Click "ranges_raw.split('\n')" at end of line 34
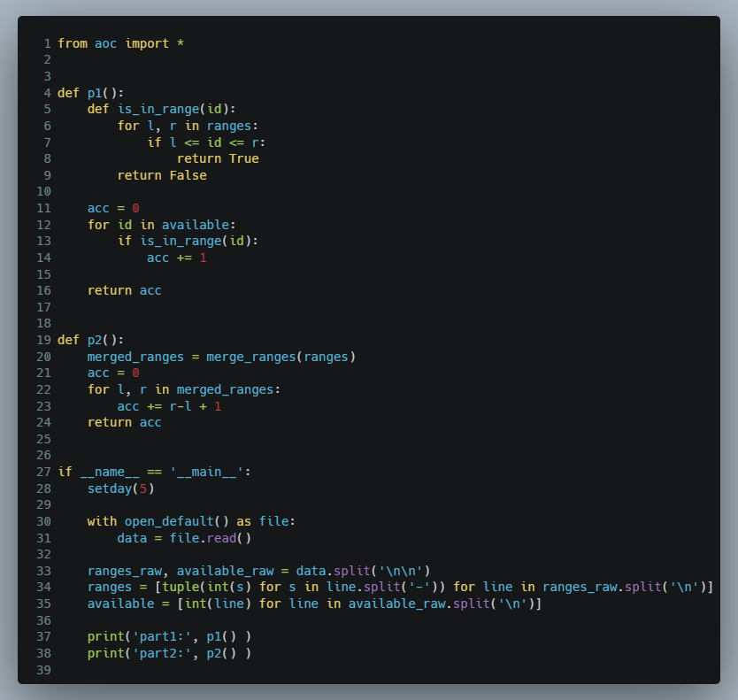 pyautogui.click(x=624, y=587)
